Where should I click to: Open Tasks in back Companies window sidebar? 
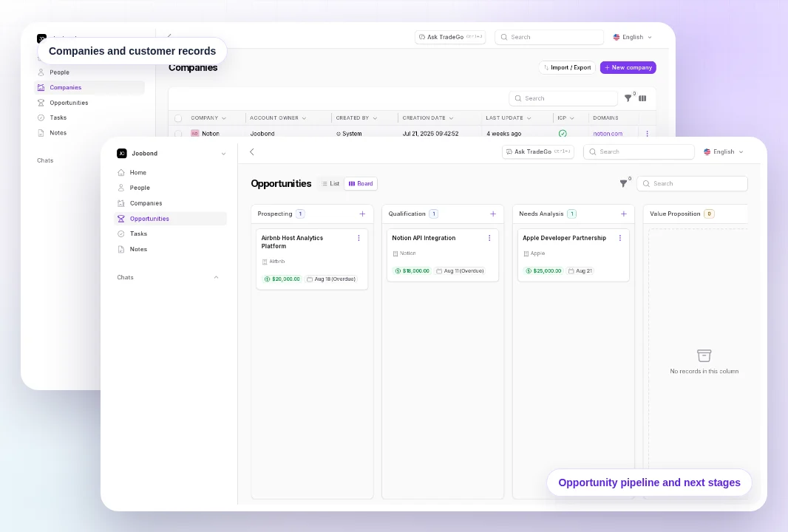coord(58,117)
